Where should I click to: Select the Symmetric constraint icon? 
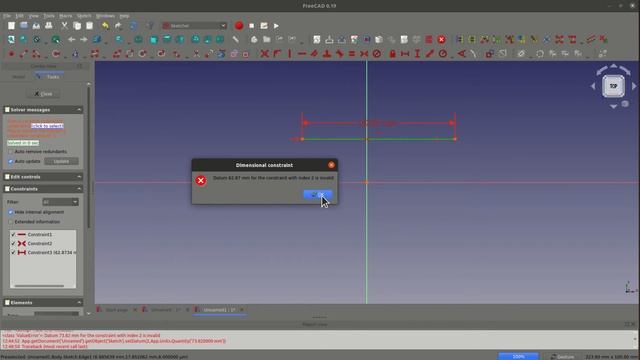(364, 53)
